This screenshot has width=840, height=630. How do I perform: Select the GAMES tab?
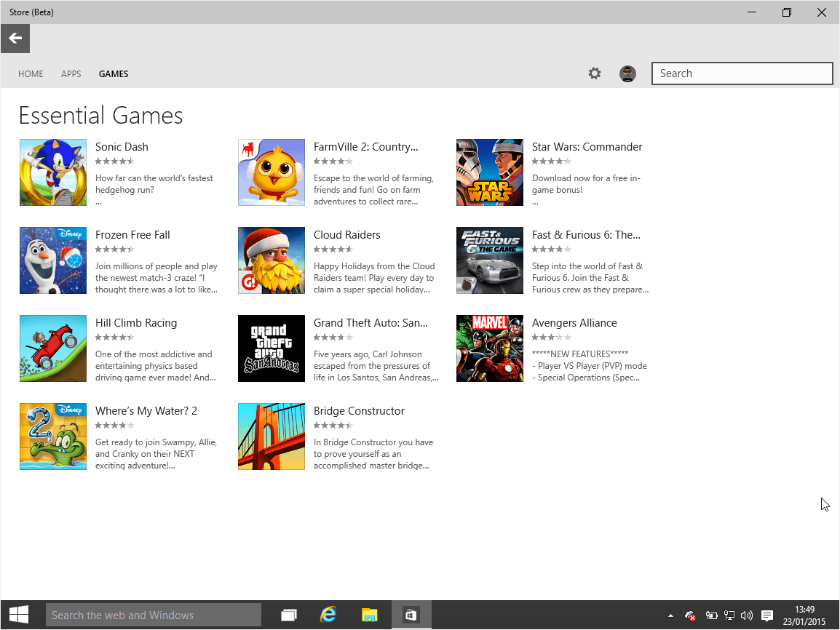pyautogui.click(x=114, y=74)
